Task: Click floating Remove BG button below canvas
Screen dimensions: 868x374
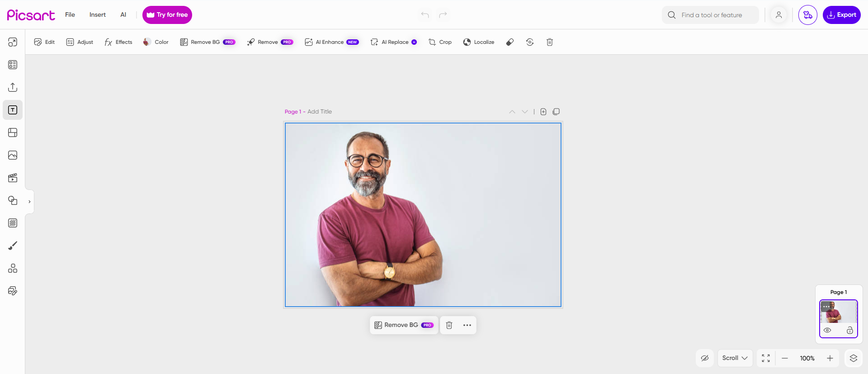Action: coord(404,325)
